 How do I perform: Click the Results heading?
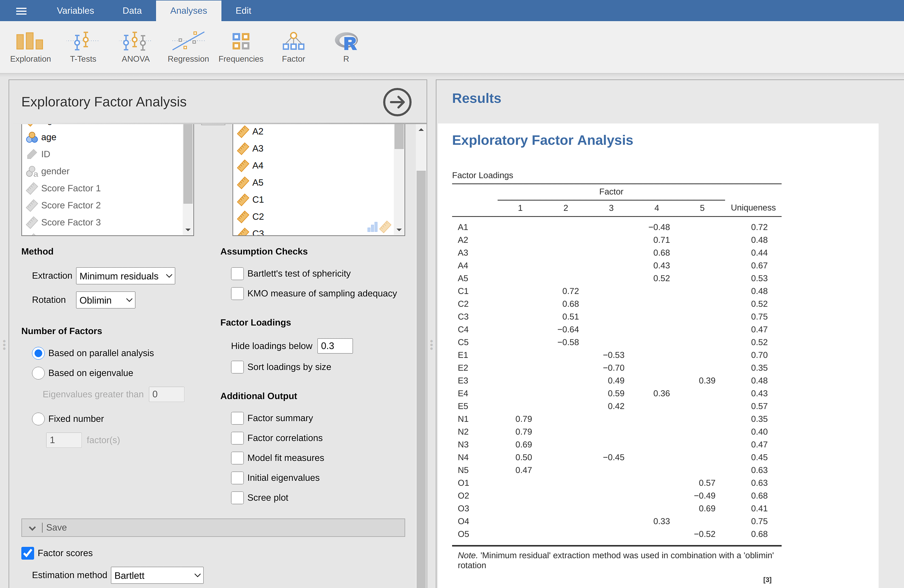pyautogui.click(x=476, y=98)
